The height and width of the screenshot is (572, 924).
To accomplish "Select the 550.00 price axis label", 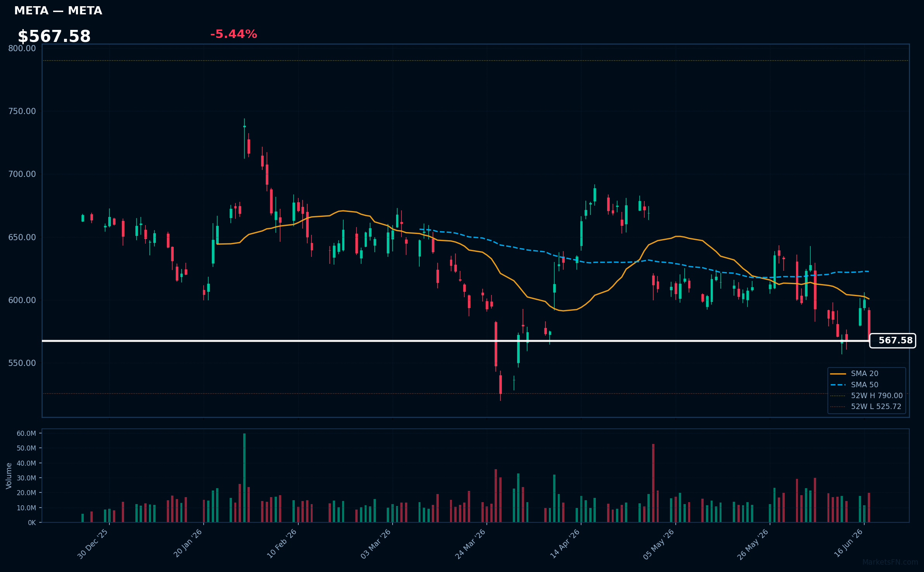I will pos(22,363).
